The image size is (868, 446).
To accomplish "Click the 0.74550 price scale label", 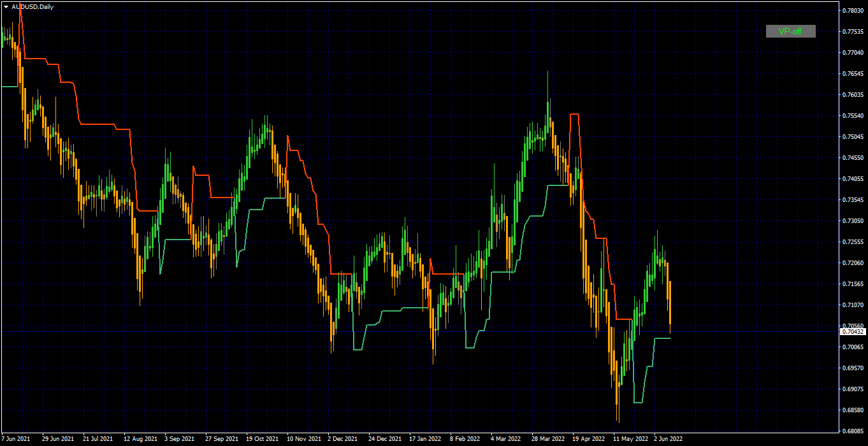I will click(x=852, y=158).
